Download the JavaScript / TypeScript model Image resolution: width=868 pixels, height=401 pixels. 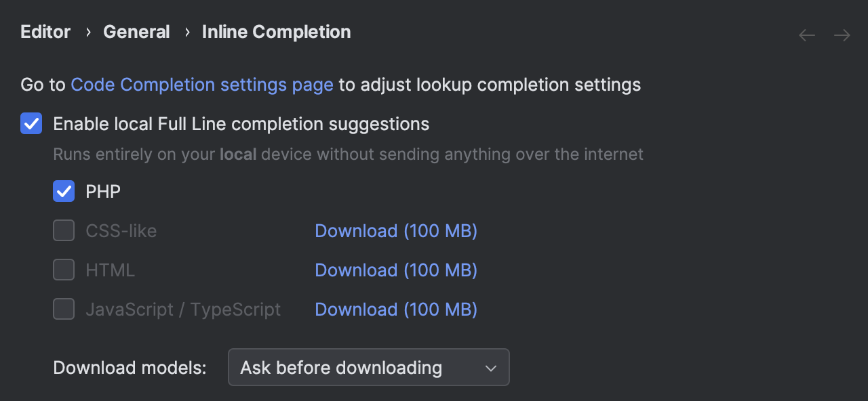click(x=395, y=310)
